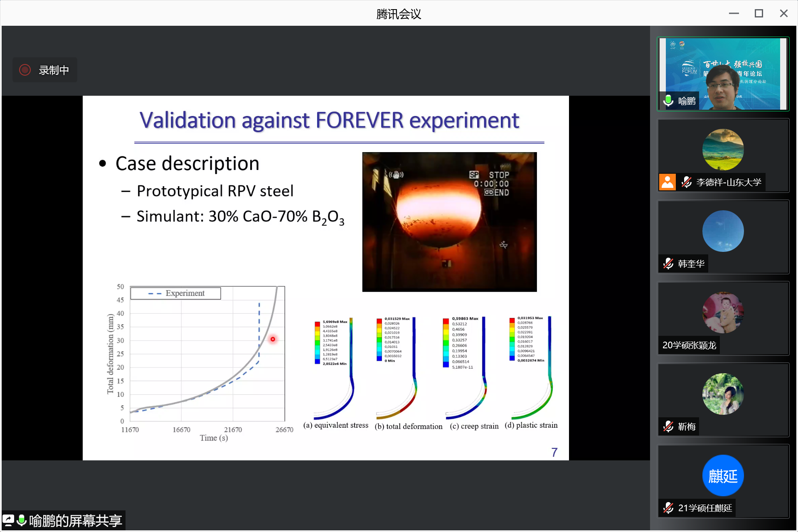Click the 21学硕任麒延 name label
798x532 pixels.
click(705, 508)
